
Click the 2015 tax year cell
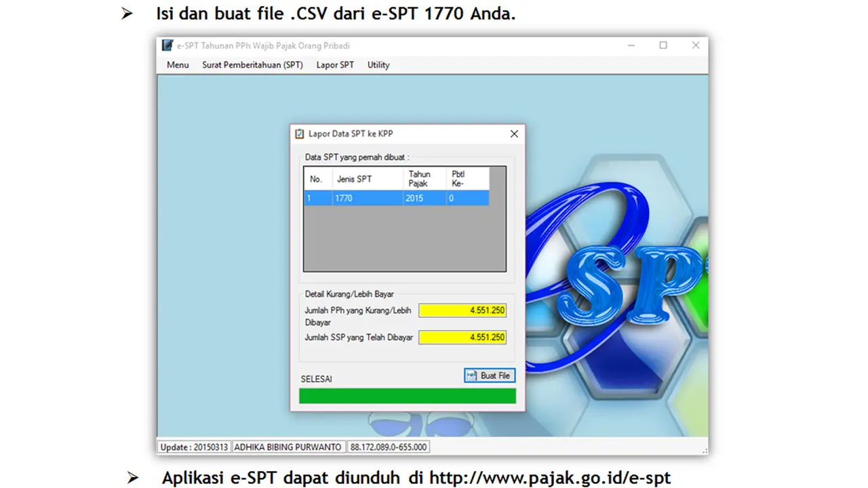[425, 198]
